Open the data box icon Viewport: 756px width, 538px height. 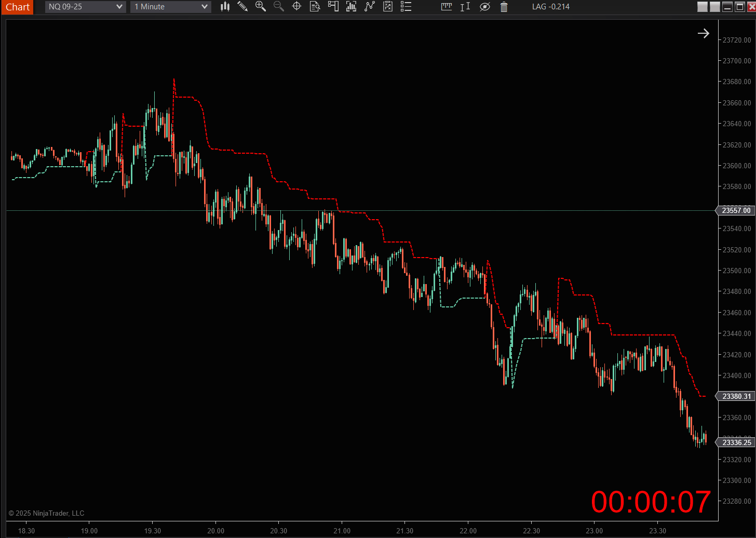point(315,7)
